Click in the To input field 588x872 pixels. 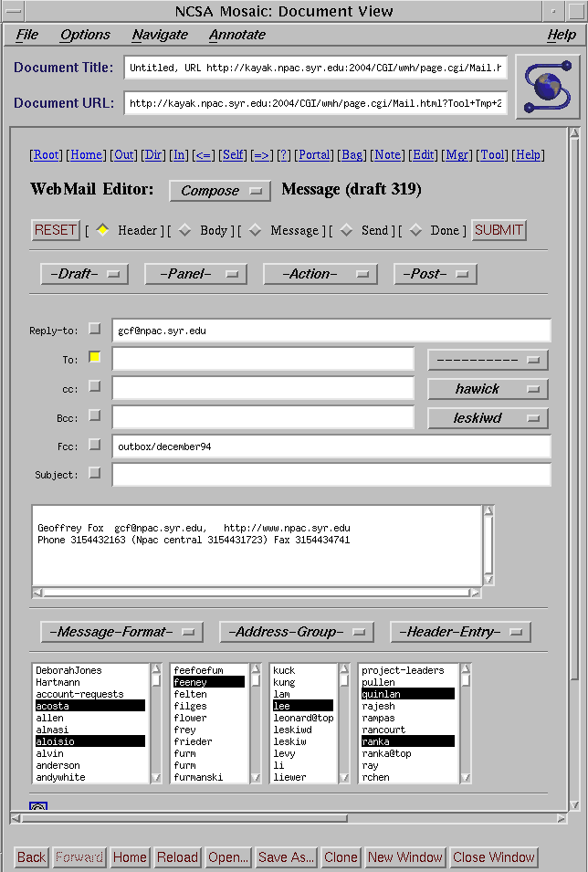pos(263,359)
